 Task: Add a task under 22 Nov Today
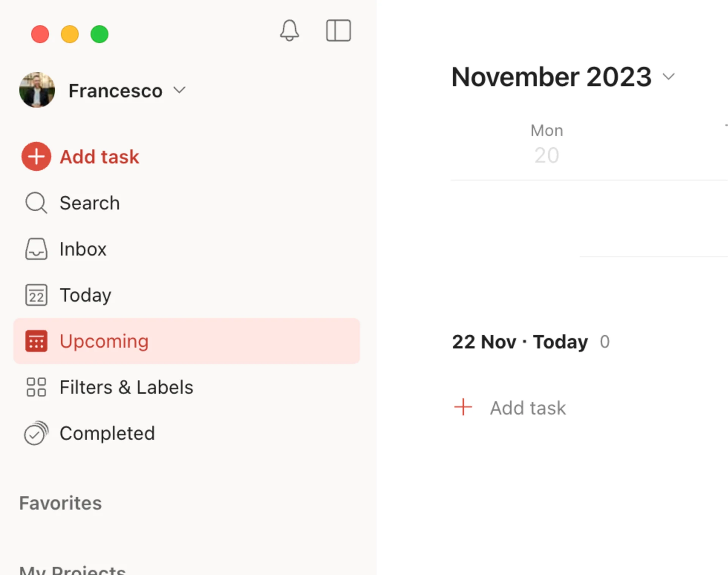[528, 408]
